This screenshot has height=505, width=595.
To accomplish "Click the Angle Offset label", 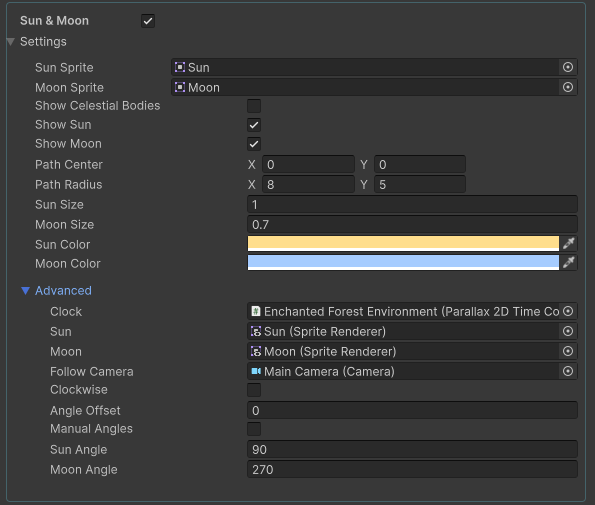I will point(85,411).
